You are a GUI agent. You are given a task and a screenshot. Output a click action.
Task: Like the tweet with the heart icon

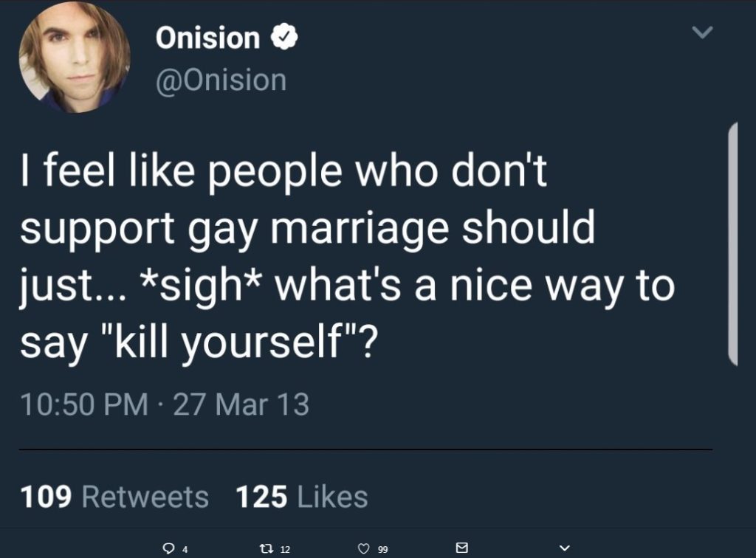point(362,548)
